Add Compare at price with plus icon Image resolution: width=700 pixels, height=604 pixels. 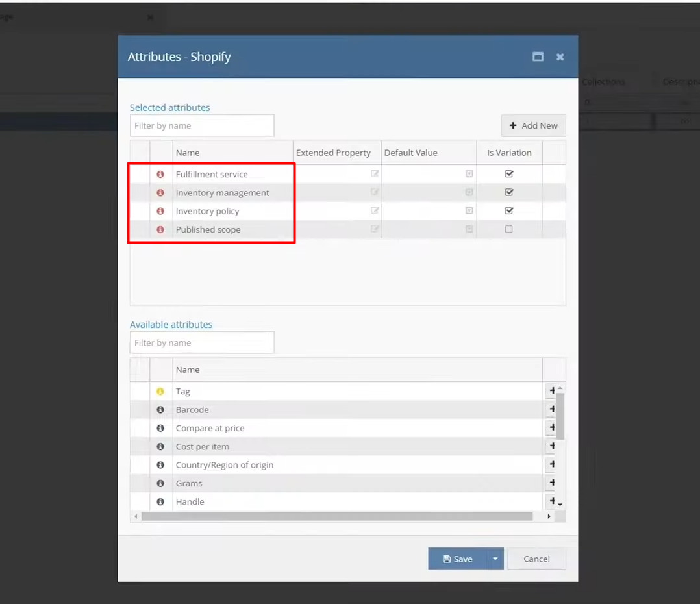[552, 427]
